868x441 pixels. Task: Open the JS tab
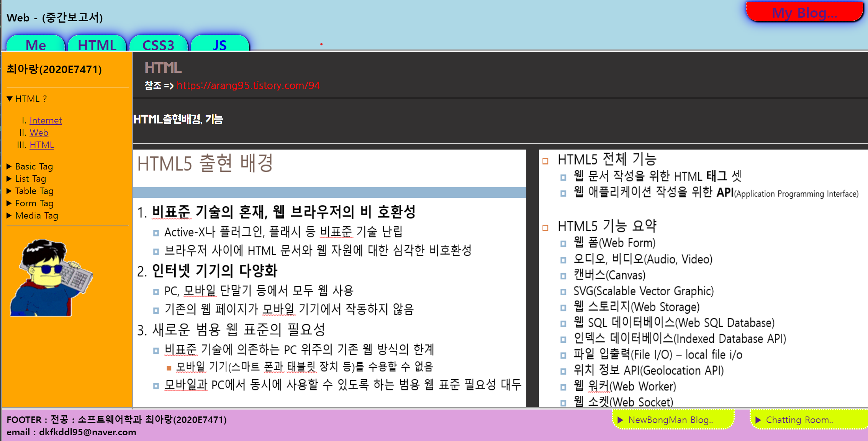pos(219,44)
